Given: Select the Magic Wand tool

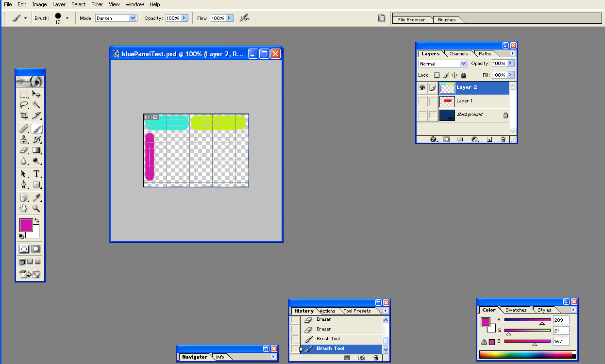Looking at the screenshot, I should pyautogui.click(x=36, y=104).
